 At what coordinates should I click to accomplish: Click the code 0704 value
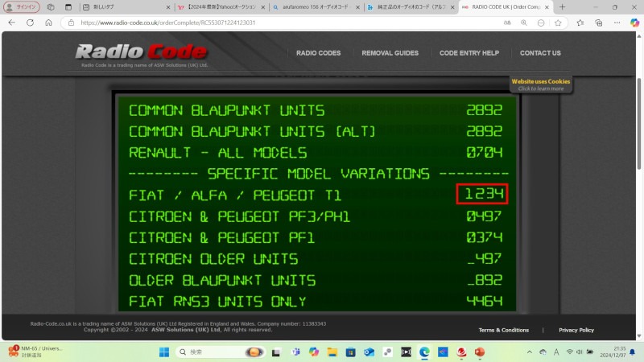[x=485, y=152]
